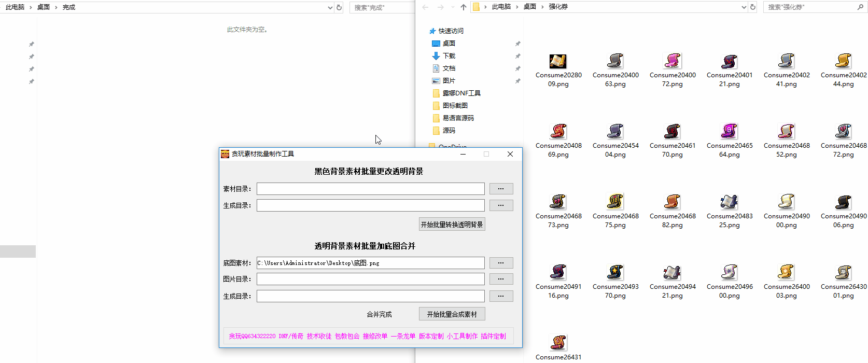Click the Consume2049116.png file icon

[x=558, y=272]
